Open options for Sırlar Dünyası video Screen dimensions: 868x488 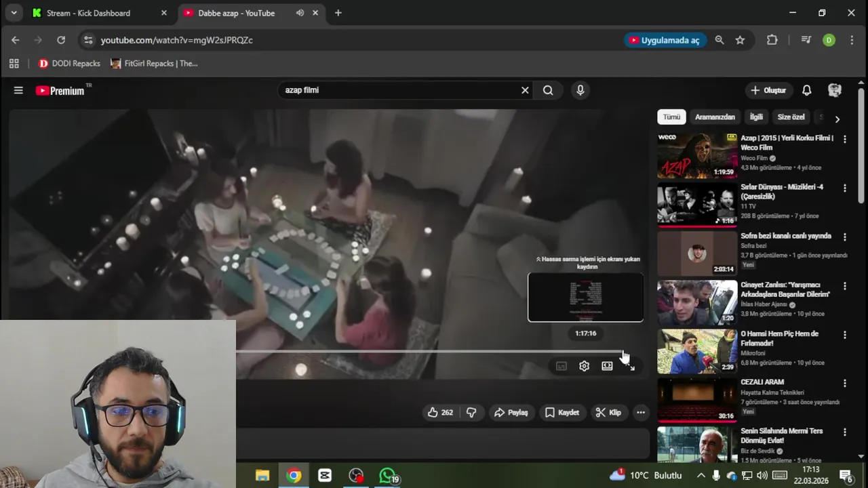click(844, 188)
